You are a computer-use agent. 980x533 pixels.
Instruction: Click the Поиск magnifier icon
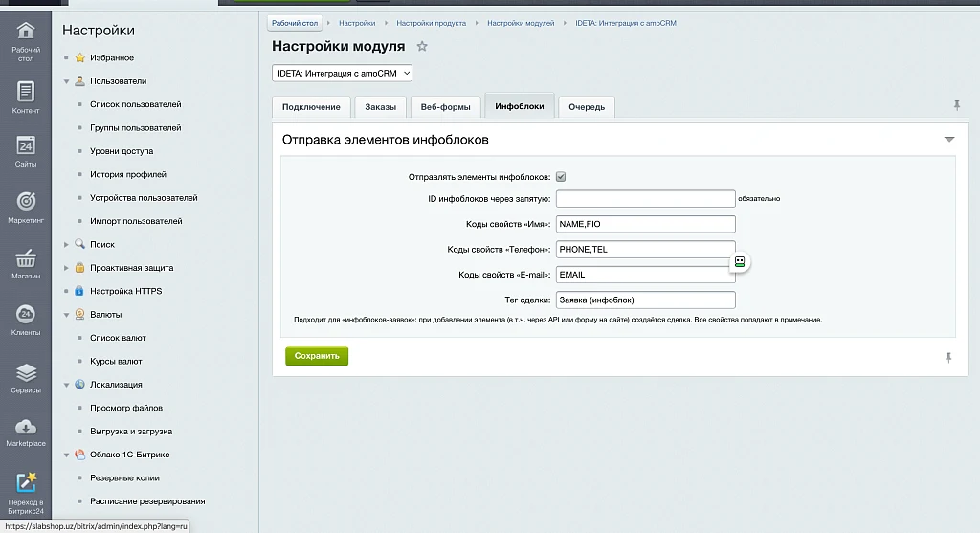click(80, 244)
